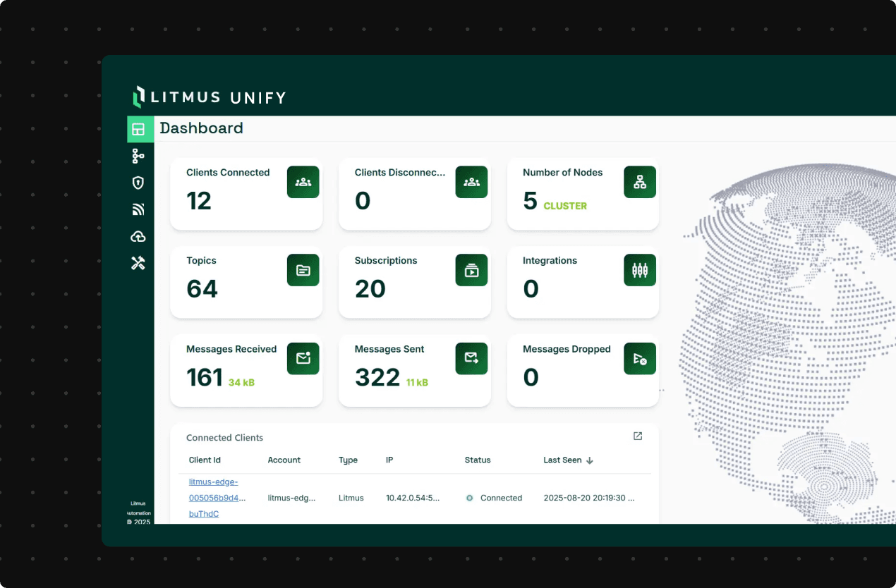The height and width of the screenshot is (588, 896).
Task: Open the security shield sidebar icon
Action: tap(138, 183)
